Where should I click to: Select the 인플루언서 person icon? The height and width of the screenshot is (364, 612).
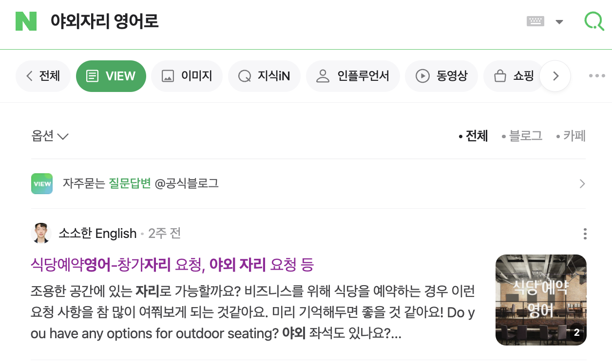click(322, 76)
